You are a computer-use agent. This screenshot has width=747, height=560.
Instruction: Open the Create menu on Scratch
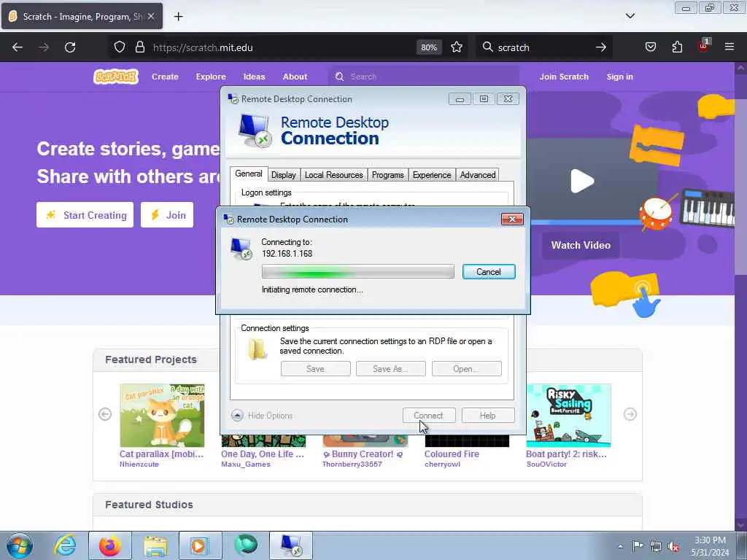[x=165, y=77]
